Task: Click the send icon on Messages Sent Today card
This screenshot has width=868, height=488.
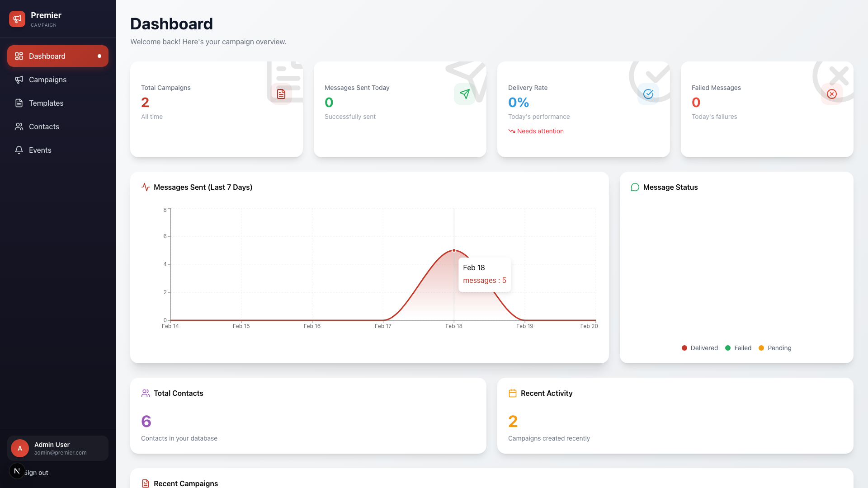Action: point(465,94)
